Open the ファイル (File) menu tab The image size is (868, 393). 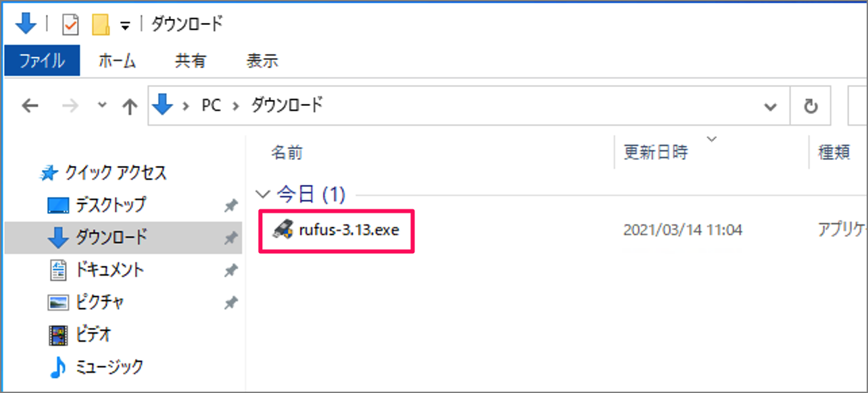42,61
